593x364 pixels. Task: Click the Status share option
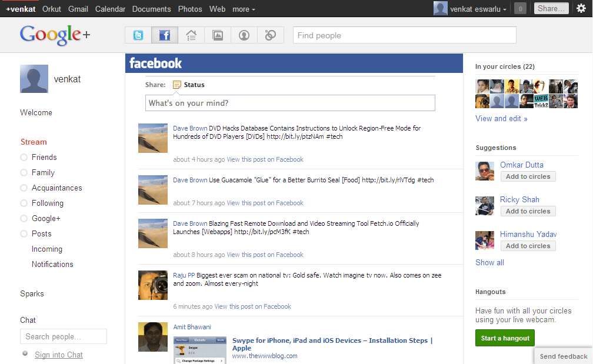tap(188, 85)
